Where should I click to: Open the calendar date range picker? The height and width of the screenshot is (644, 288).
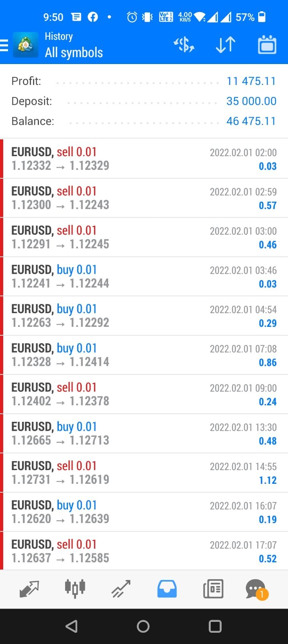tap(267, 45)
